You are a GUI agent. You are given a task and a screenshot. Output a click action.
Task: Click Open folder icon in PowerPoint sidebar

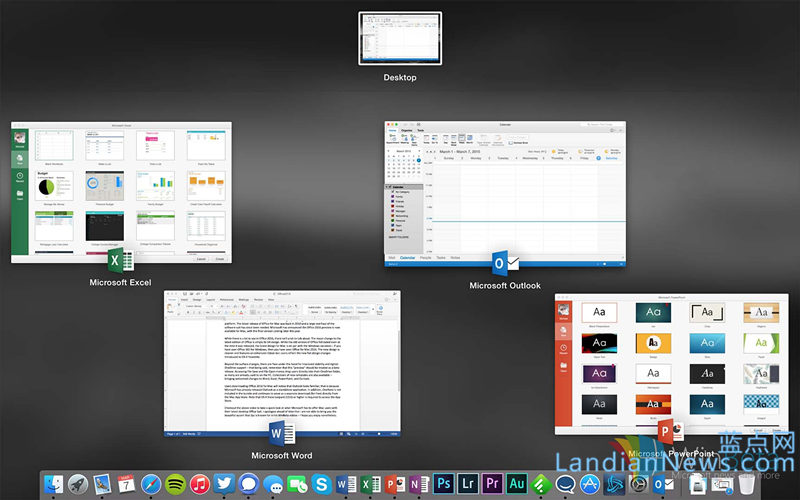click(563, 367)
